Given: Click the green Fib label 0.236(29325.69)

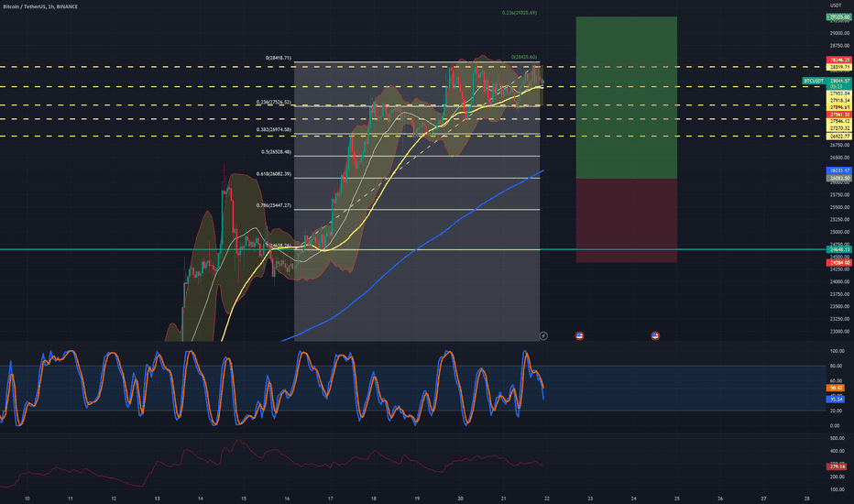Looking at the screenshot, I should 519,13.
